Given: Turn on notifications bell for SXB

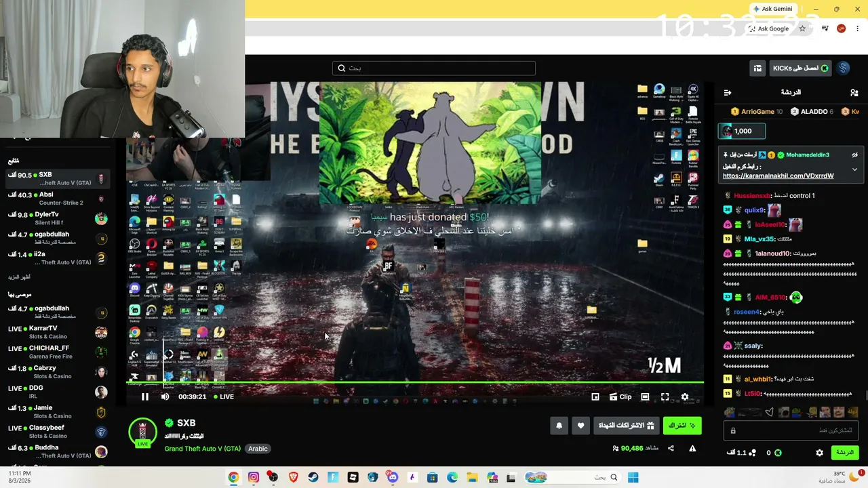Looking at the screenshot, I should coord(559,426).
